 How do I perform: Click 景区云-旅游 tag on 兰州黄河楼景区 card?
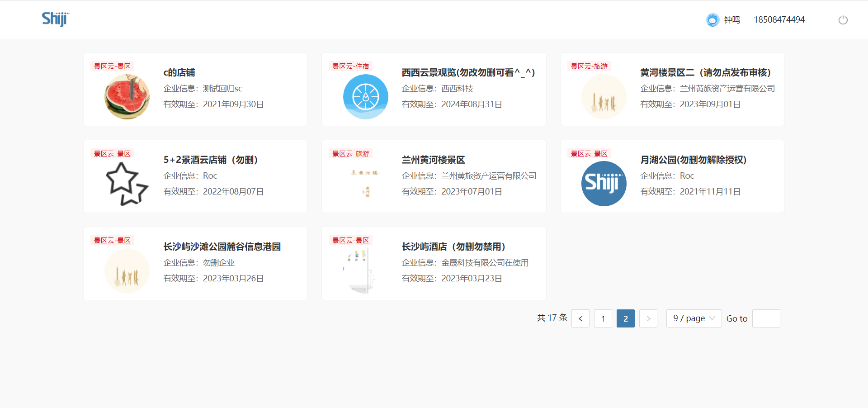(x=351, y=153)
